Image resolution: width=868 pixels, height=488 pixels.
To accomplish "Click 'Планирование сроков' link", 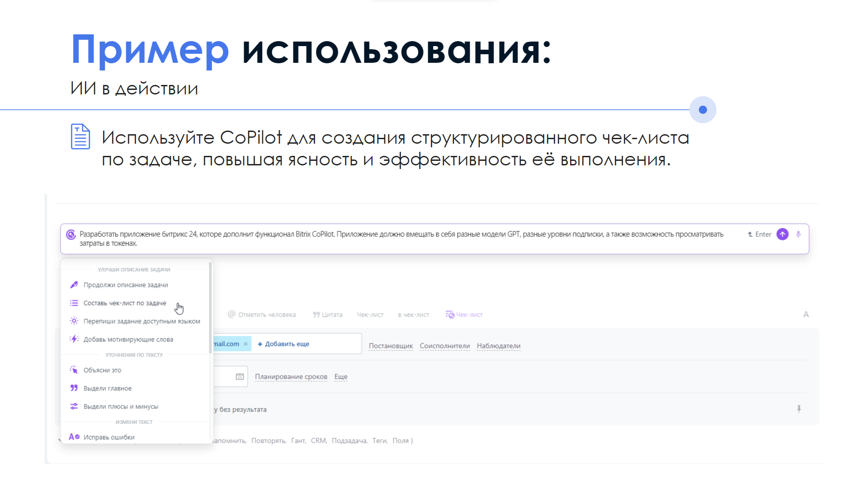I will point(291,376).
